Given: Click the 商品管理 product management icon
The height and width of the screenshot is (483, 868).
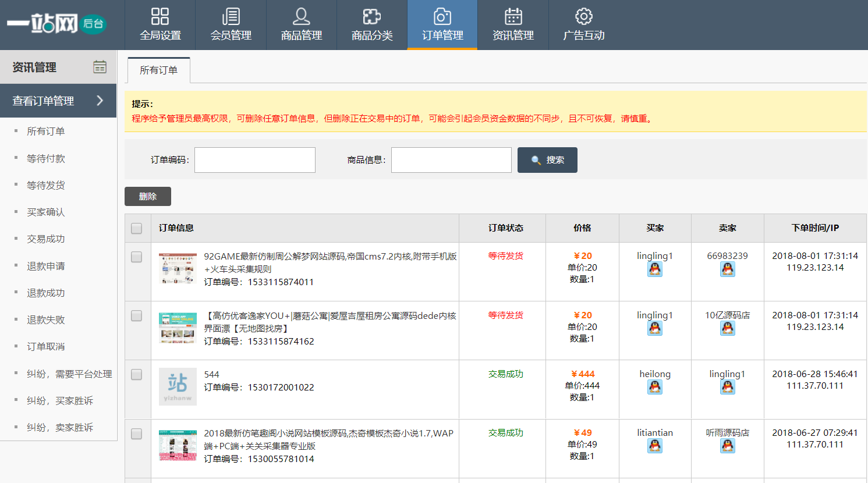Looking at the screenshot, I should click(x=301, y=17).
